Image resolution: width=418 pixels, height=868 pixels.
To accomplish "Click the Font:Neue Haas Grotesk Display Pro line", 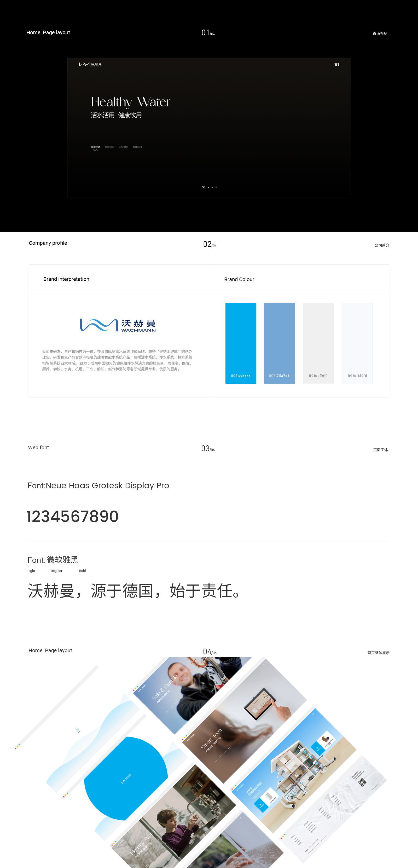I will tap(98, 486).
